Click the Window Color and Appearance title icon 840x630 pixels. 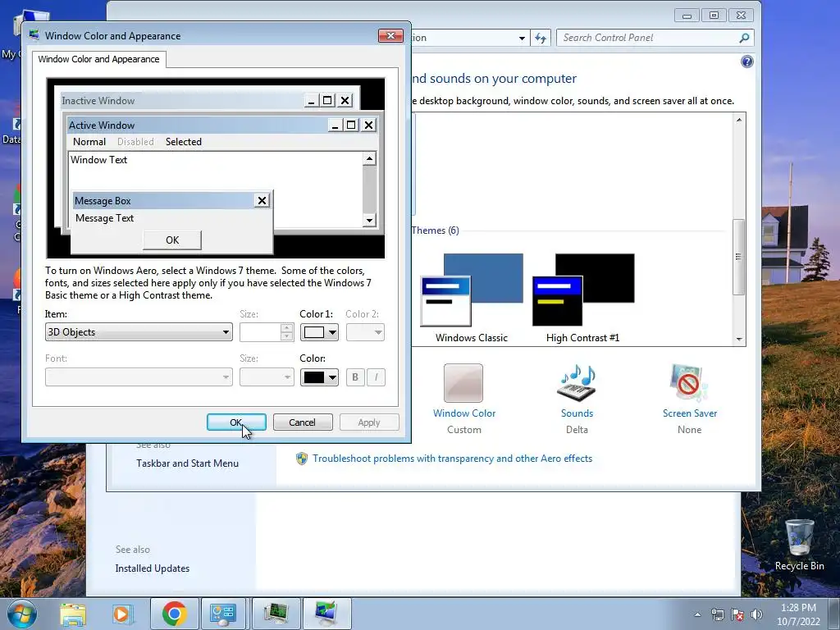tap(34, 35)
